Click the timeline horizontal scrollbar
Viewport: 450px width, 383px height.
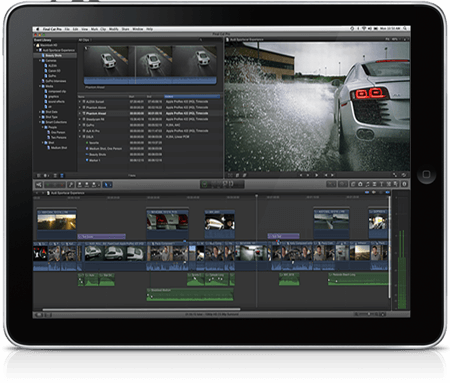[x=141, y=310]
